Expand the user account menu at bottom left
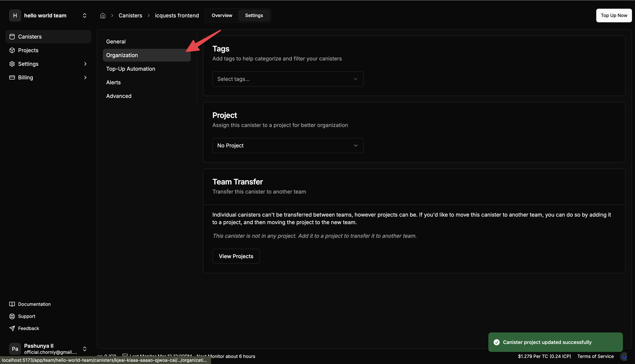Screen dimensions: 635x364 84,349
